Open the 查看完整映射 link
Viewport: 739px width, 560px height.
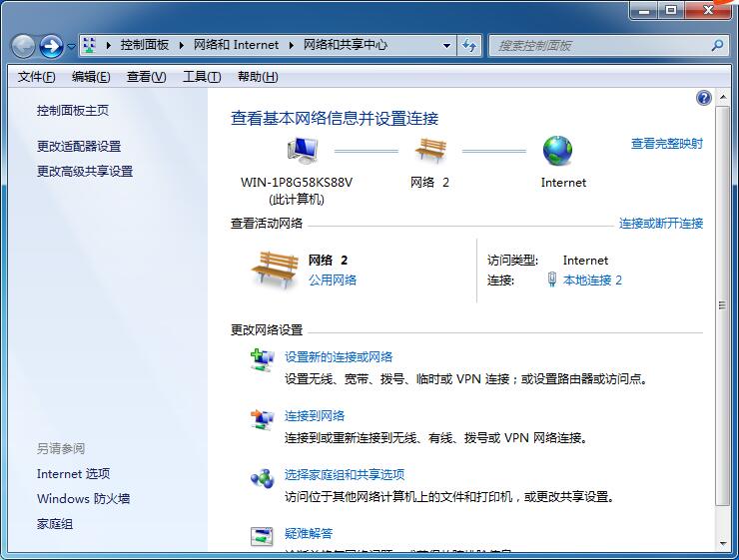click(x=666, y=144)
